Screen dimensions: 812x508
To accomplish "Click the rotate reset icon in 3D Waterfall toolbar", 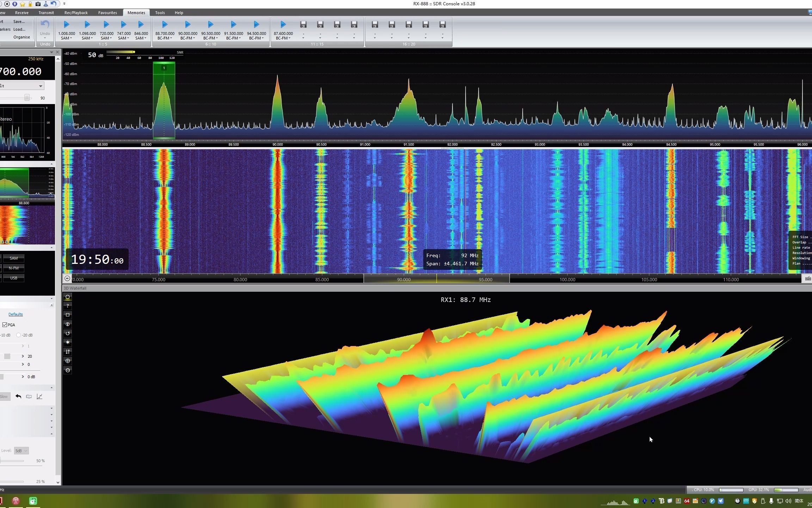I will click(x=68, y=333).
